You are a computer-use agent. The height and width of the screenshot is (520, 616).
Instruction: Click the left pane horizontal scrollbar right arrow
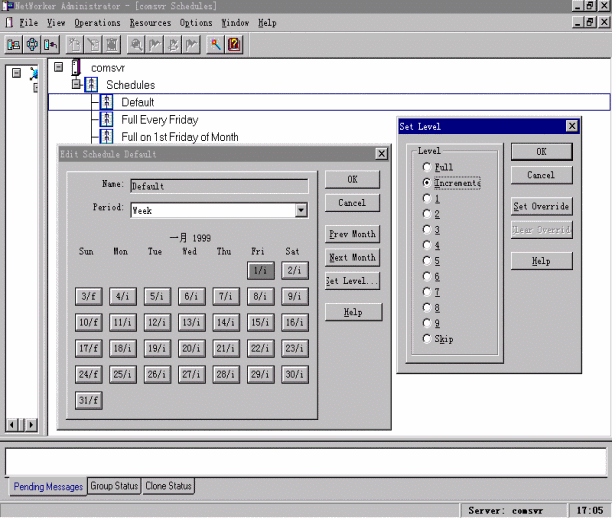coord(30,426)
